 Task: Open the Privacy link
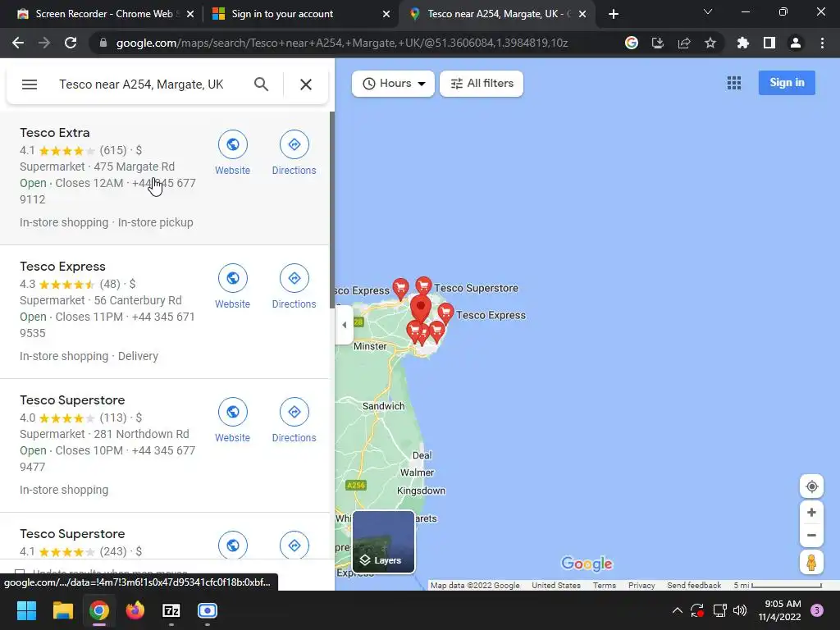click(x=641, y=585)
